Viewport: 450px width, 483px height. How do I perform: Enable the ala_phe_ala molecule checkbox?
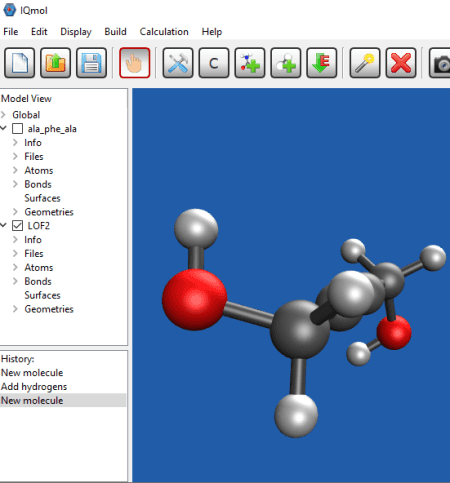pos(17,129)
